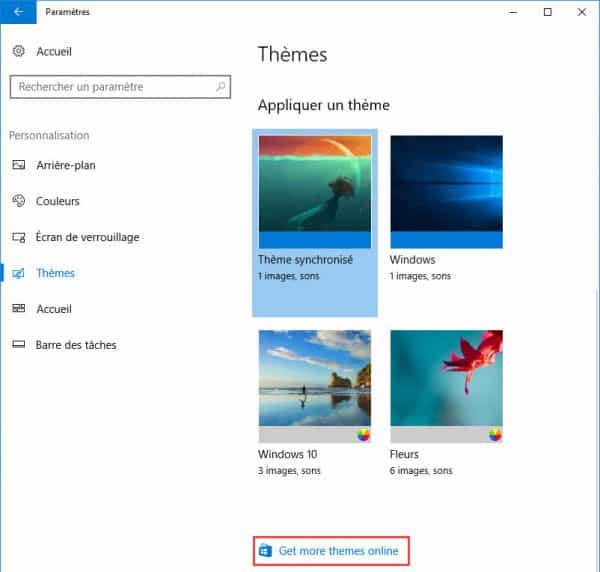Click the Arrière-plan picture icon
Screen dimensions: 600x572
18,165
